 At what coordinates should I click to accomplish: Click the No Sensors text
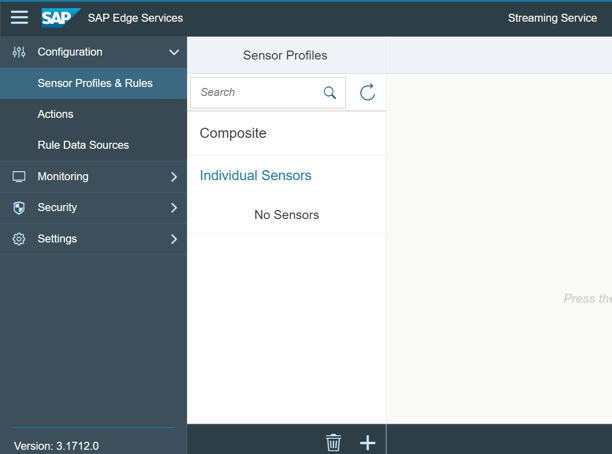point(286,215)
